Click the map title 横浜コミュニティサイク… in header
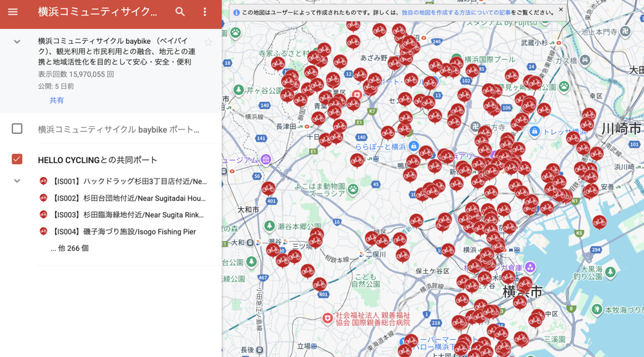The height and width of the screenshot is (357, 644). (97, 12)
